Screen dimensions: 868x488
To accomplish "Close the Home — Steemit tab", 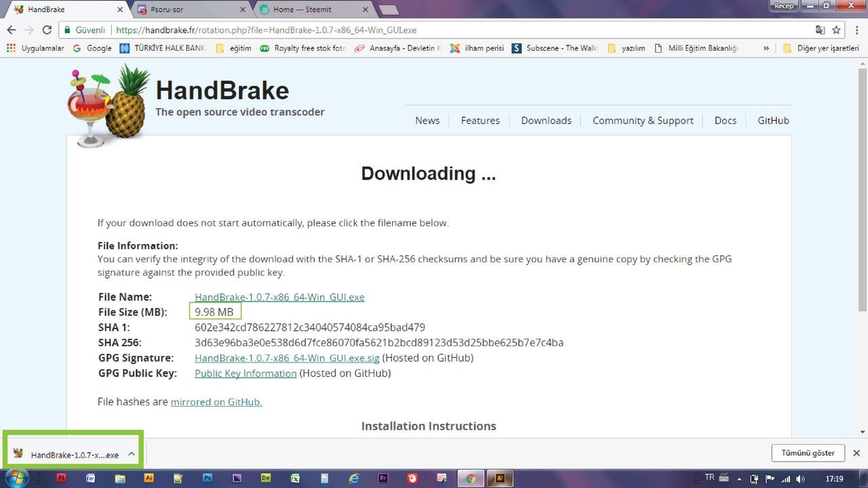I will point(366,9).
